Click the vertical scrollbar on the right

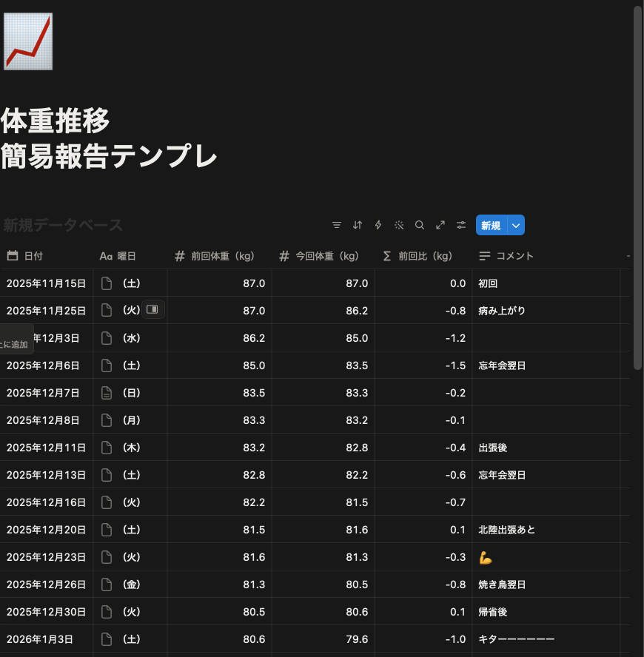coord(637,185)
